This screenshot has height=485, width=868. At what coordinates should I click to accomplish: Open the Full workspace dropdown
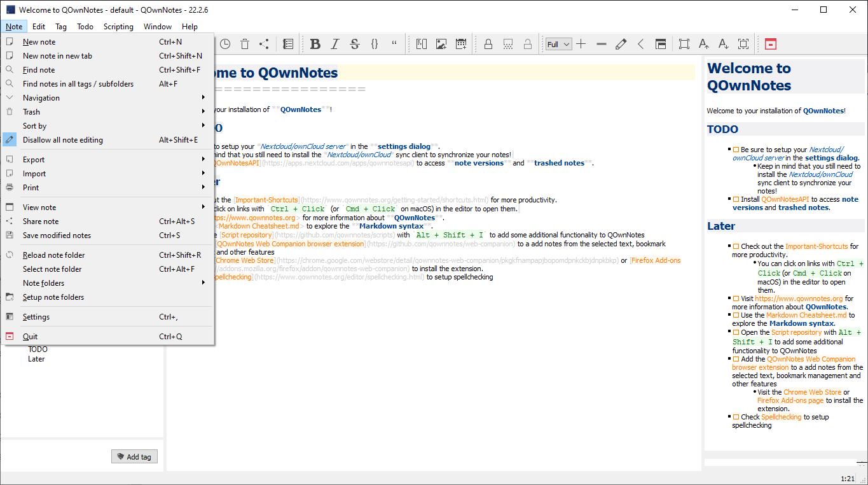(558, 44)
